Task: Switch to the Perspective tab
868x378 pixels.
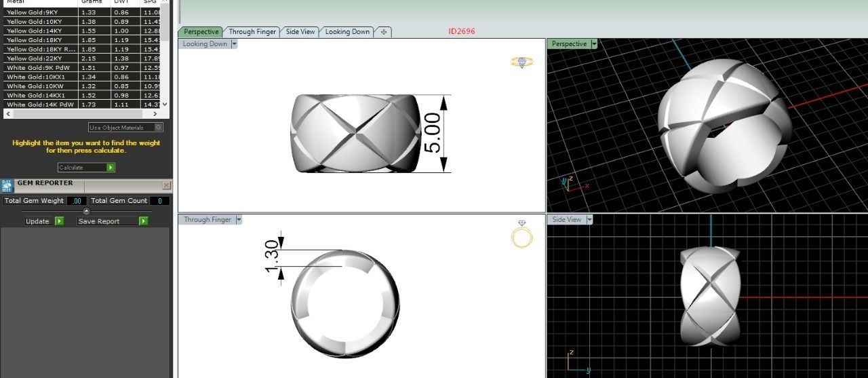Action: point(201,32)
